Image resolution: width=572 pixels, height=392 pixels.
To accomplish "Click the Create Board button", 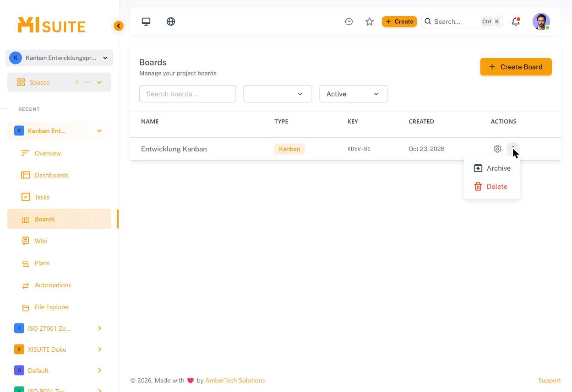I will pos(516,67).
